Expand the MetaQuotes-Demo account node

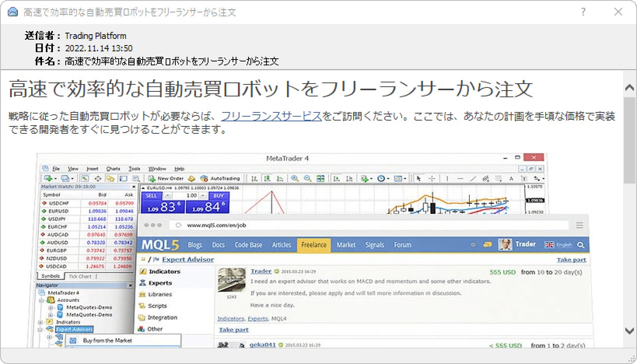[x=51, y=308]
